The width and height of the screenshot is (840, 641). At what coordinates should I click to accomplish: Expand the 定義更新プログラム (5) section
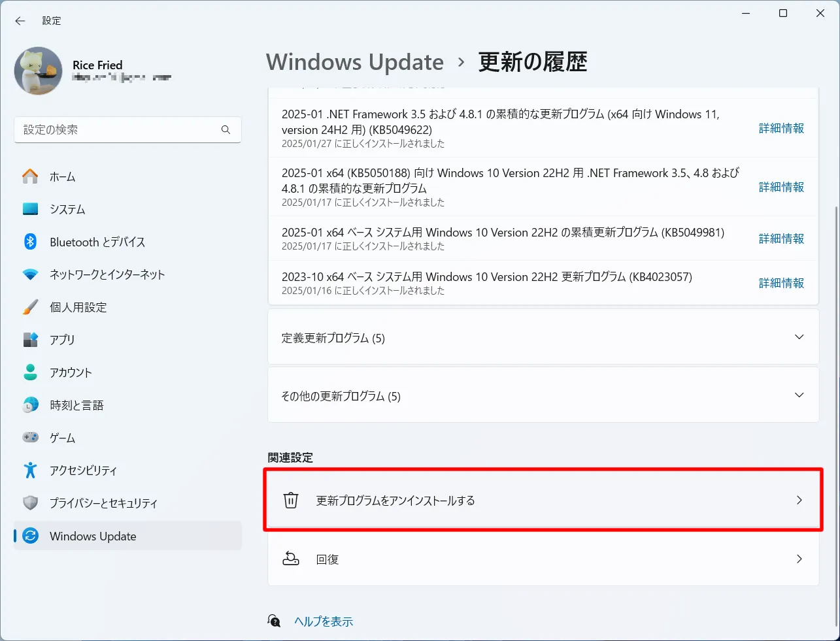click(x=543, y=337)
